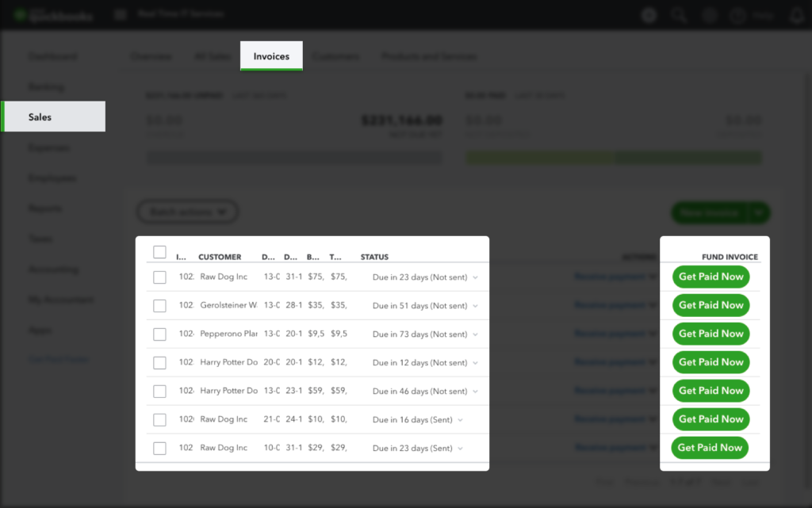
Task: Click 'Harry Potter Do' in the 12 days row
Action: tap(228, 362)
